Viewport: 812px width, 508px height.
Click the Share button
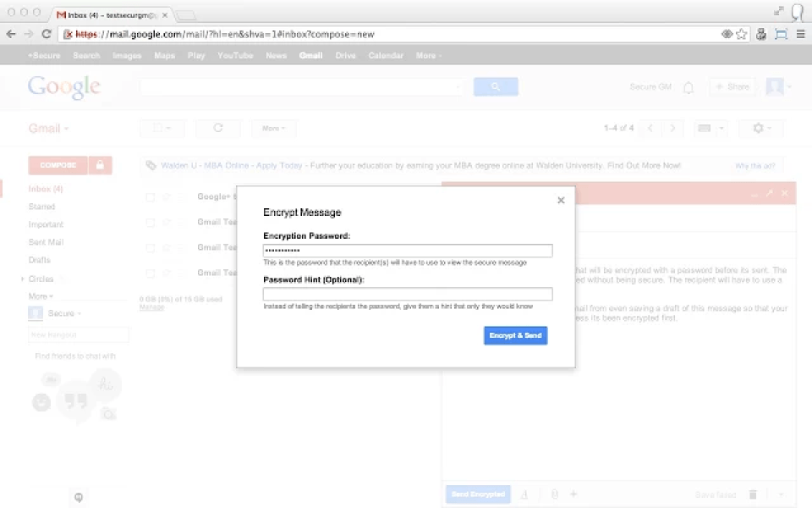tap(732, 86)
